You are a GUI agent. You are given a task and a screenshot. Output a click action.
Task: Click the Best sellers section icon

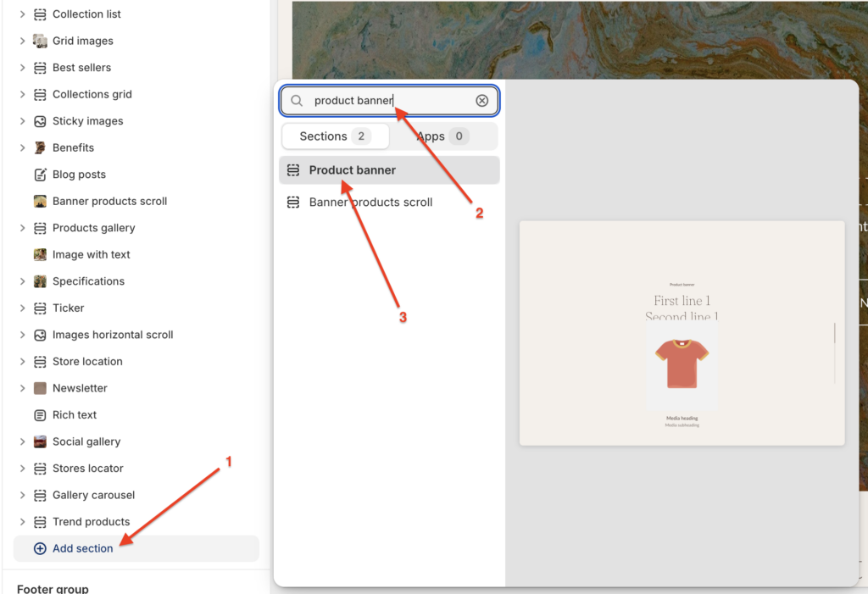pyautogui.click(x=40, y=68)
